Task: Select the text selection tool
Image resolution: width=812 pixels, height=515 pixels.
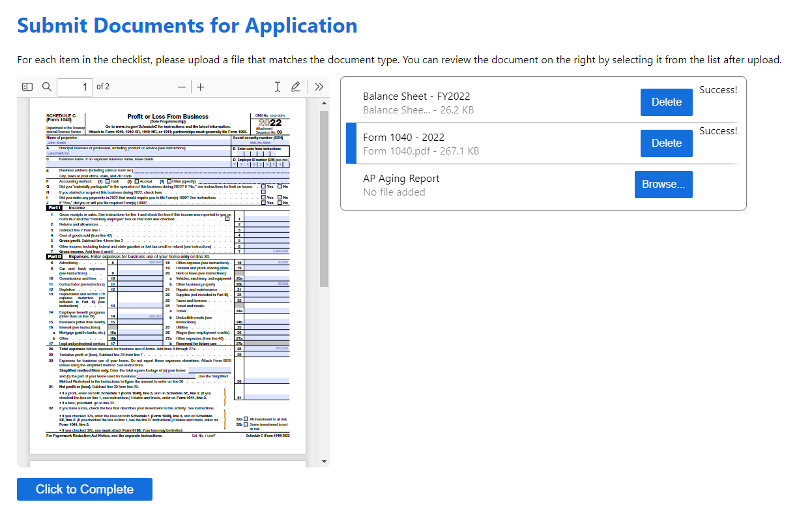Action: tap(277, 86)
